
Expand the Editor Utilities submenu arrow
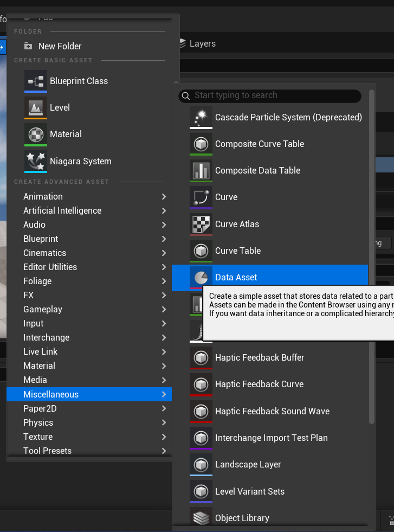(164, 267)
